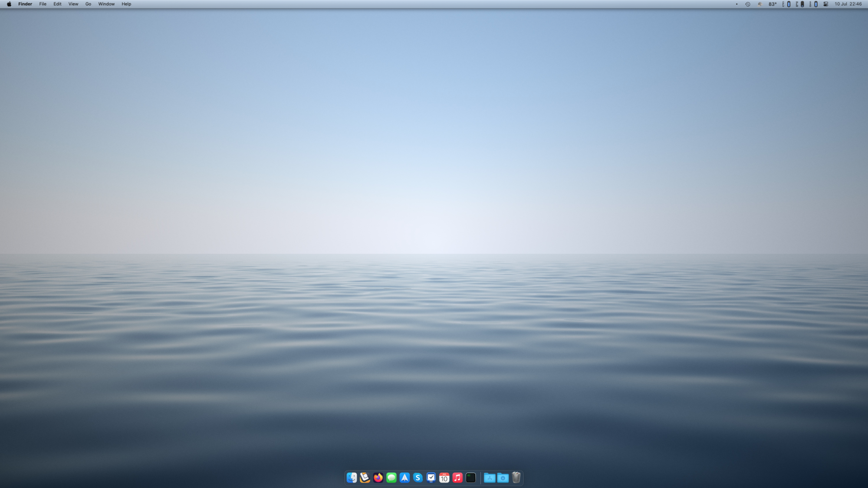Open the Go menu

[88, 4]
